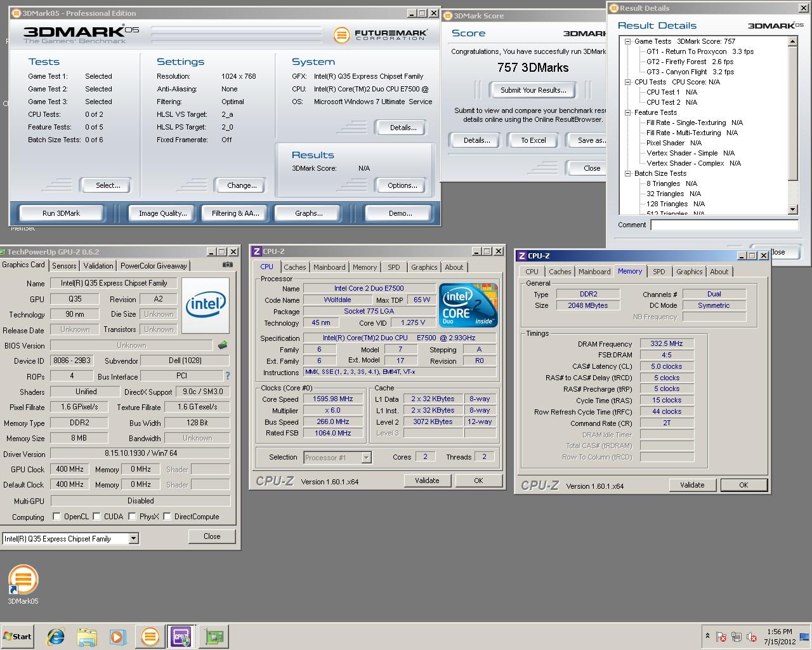This screenshot has width=812, height=650.
Task: Switch to GPU-Z taskbar icon
Action: (x=214, y=637)
